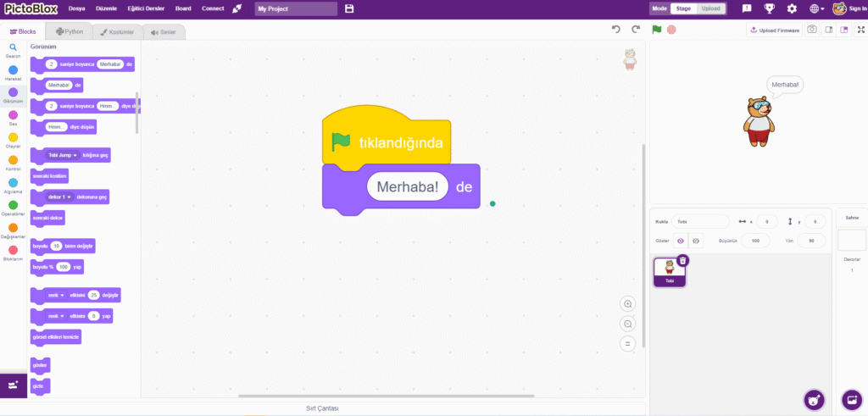
Task: Click the undo arrow icon
Action: 616,30
